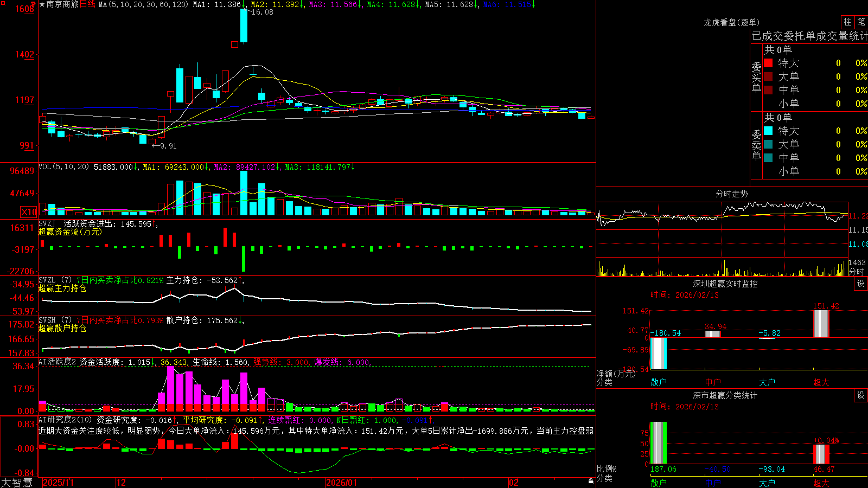
Task: Click the red 特大 buy order swatch
Action: (768, 63)
